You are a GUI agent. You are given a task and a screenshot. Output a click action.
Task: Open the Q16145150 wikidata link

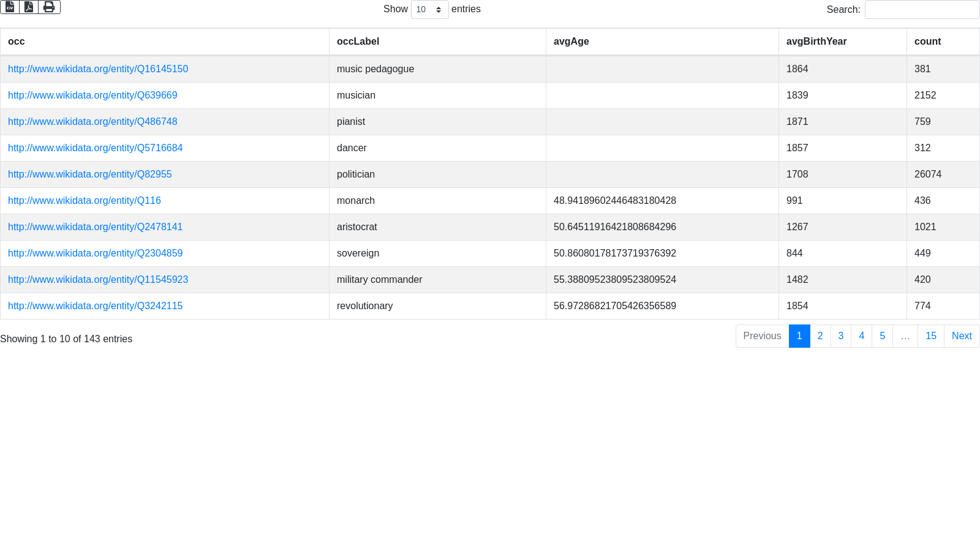coord(98,69)
